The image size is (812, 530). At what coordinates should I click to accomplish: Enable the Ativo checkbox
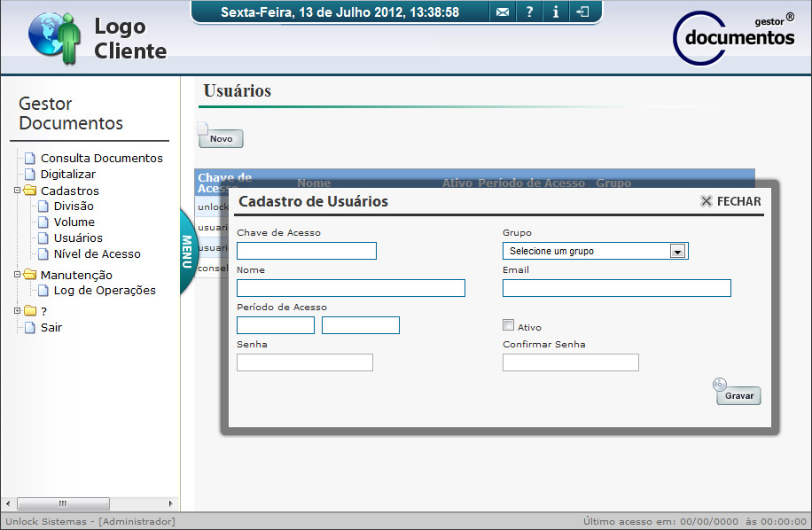[x=508, y=325]
